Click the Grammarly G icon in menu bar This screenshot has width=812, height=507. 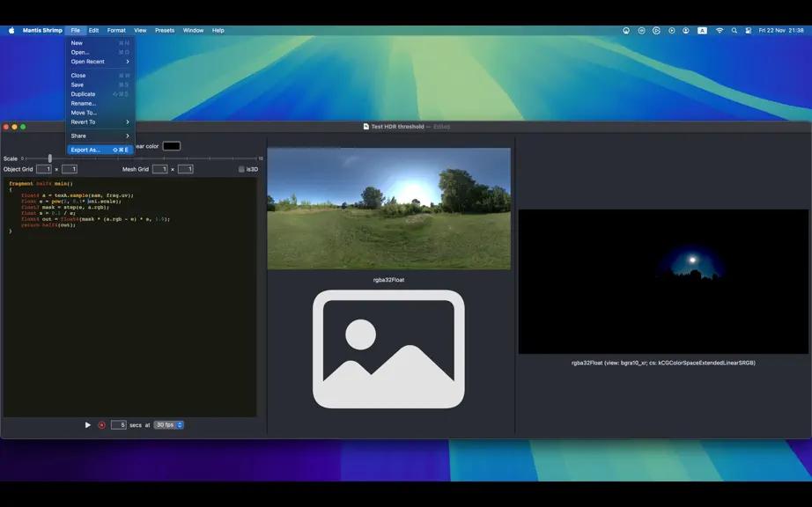656,31
